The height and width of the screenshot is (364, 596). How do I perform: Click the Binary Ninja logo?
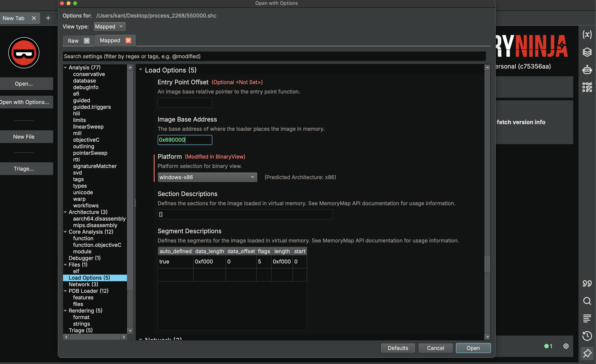tap(24, 53)
